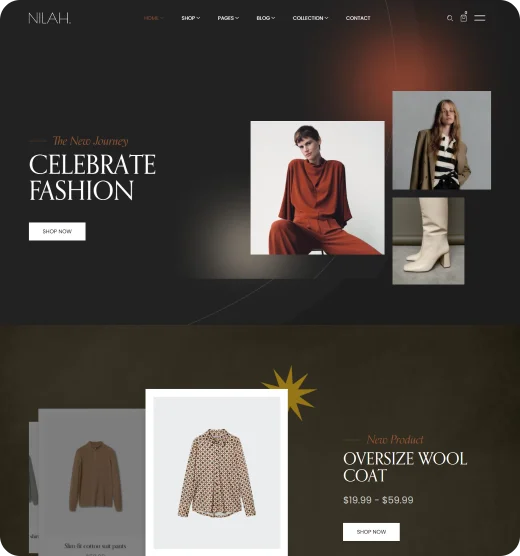The height and width of the screenshot is (556, 520).
Task: Select the brown sweater product card
Action: (x=92, y=482)
